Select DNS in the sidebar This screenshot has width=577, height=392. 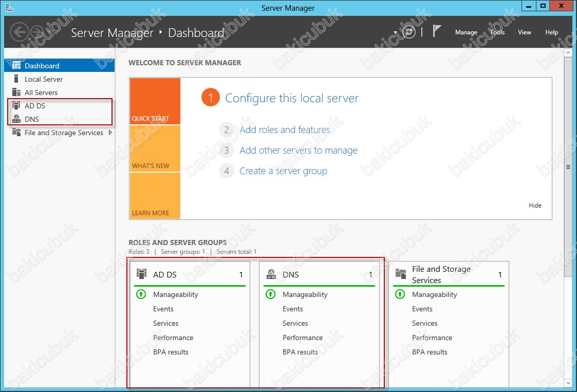60,119
